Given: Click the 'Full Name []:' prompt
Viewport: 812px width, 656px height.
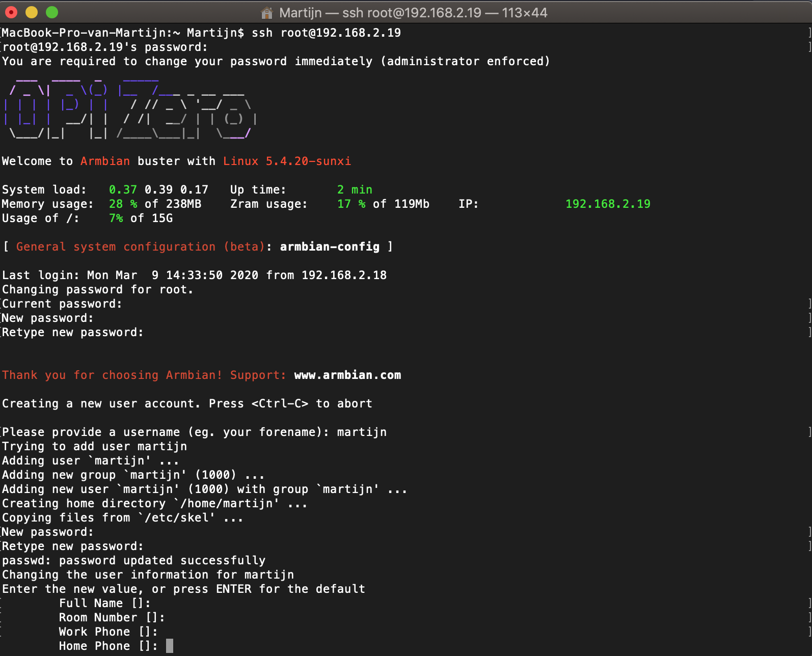Looking at the screenshot, I should [105, 603].
